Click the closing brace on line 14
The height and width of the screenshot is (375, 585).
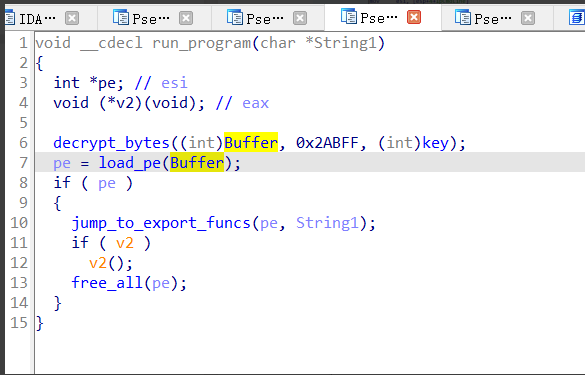coord(57,303)
